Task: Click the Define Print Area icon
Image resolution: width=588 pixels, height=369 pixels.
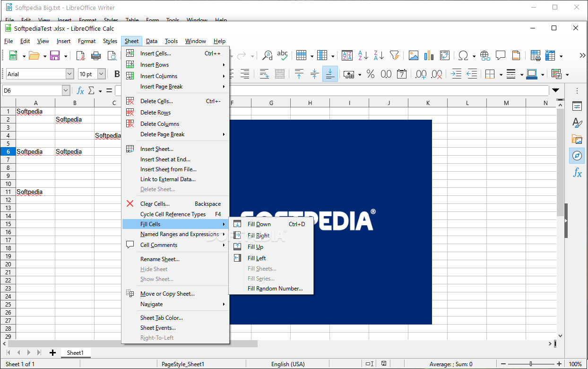Action: pyautogui.click(x=536, y=56)
